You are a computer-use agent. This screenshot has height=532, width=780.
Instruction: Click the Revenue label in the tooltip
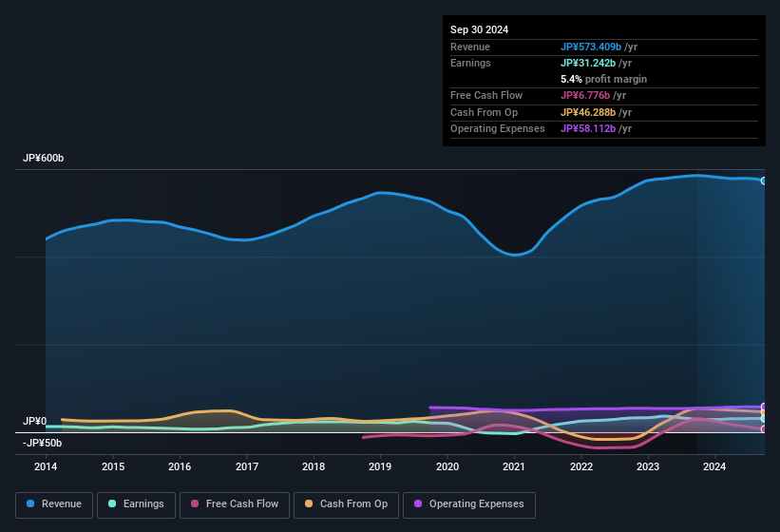[x=470, y=47]
